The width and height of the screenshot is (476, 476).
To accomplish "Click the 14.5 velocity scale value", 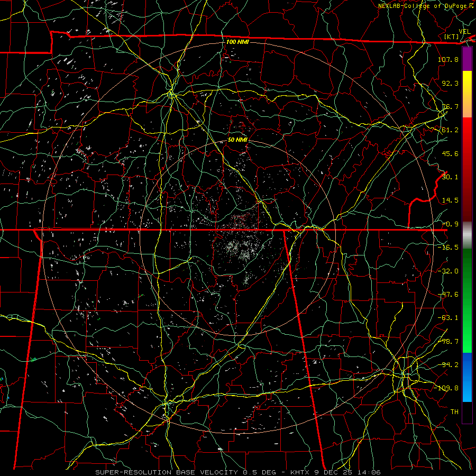I will 450,200.
